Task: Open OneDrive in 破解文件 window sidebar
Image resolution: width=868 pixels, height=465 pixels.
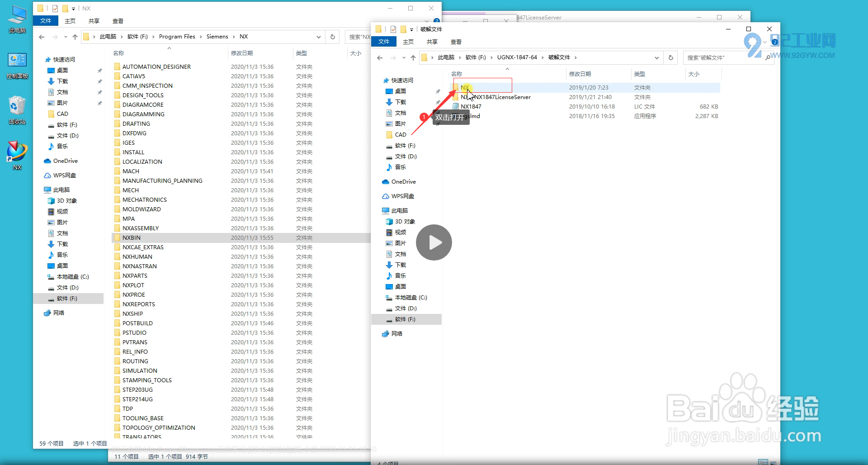Action: coord(403,182)
